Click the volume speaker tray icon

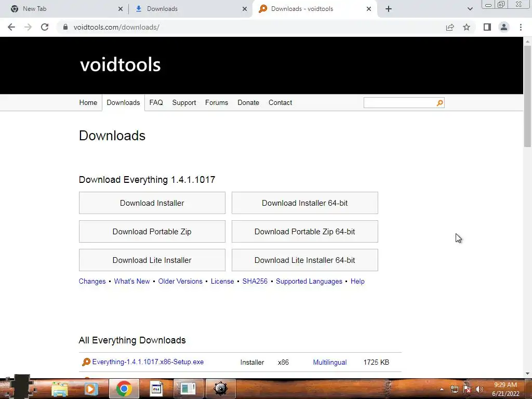point(479,389)
